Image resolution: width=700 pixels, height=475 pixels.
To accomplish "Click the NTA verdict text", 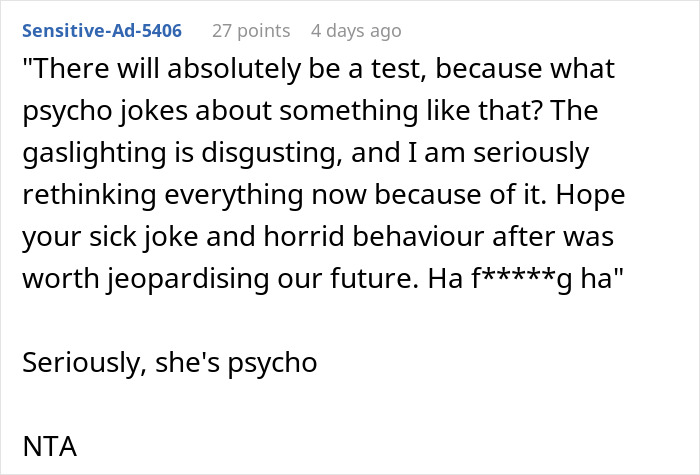I will pyautogui.click(x=50, y=446).
